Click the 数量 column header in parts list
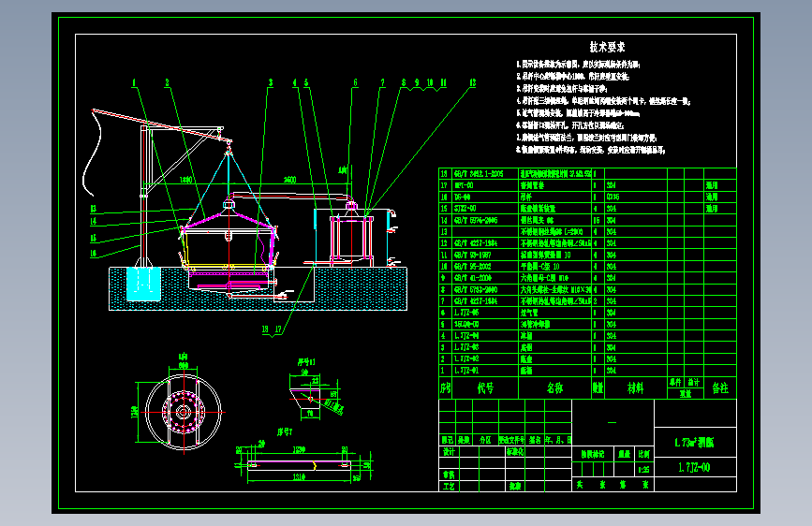 tap(598, 387)
